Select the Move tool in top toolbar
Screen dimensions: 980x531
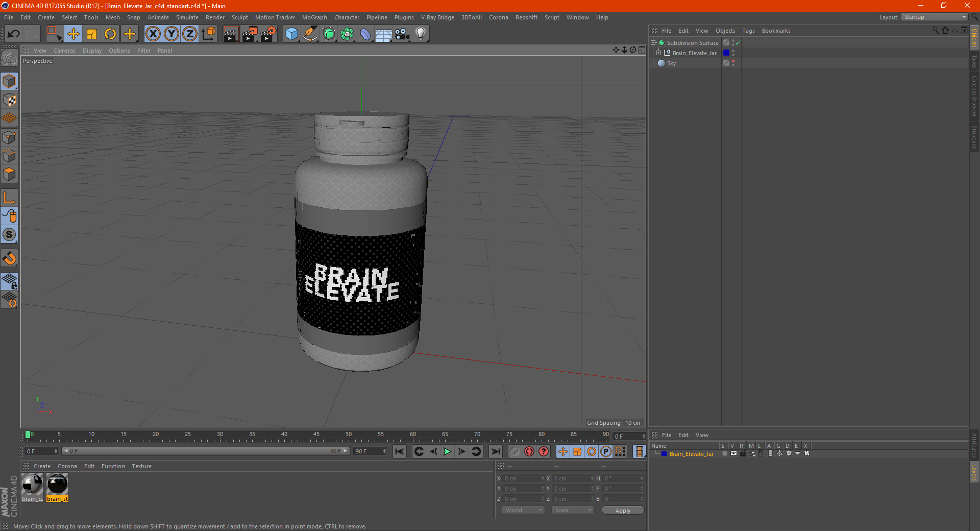(x=73, y=34)
